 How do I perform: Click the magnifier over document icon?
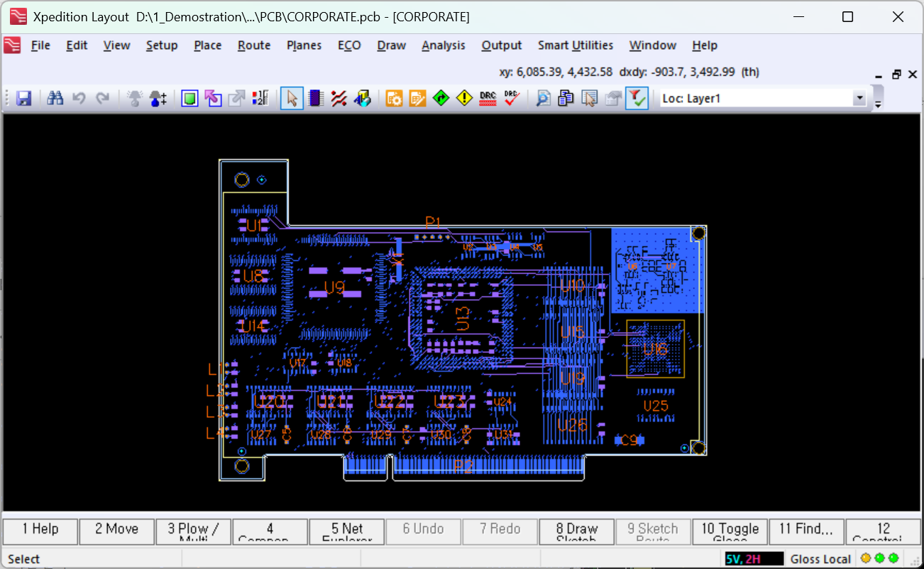coord(543,99)
